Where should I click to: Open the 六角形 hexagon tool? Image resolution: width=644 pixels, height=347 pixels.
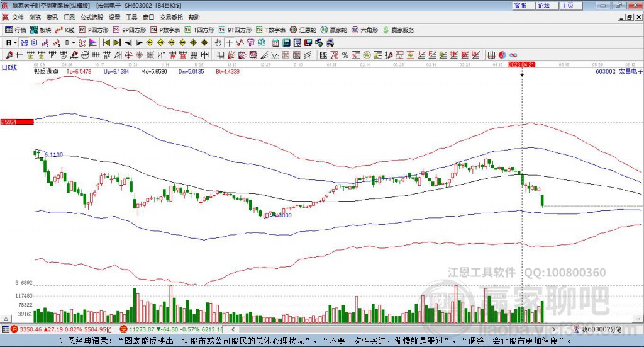(x=365, y=30)
